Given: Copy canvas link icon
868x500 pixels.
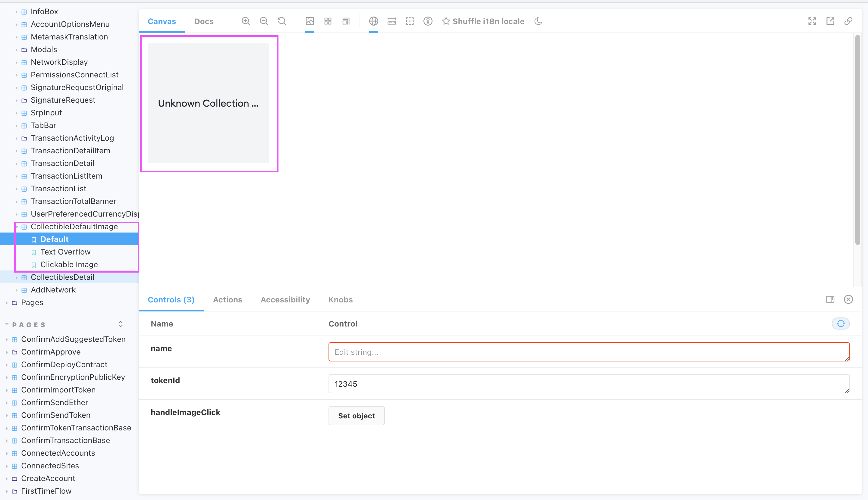Looking at the screenshot, I should coord(848,21).
